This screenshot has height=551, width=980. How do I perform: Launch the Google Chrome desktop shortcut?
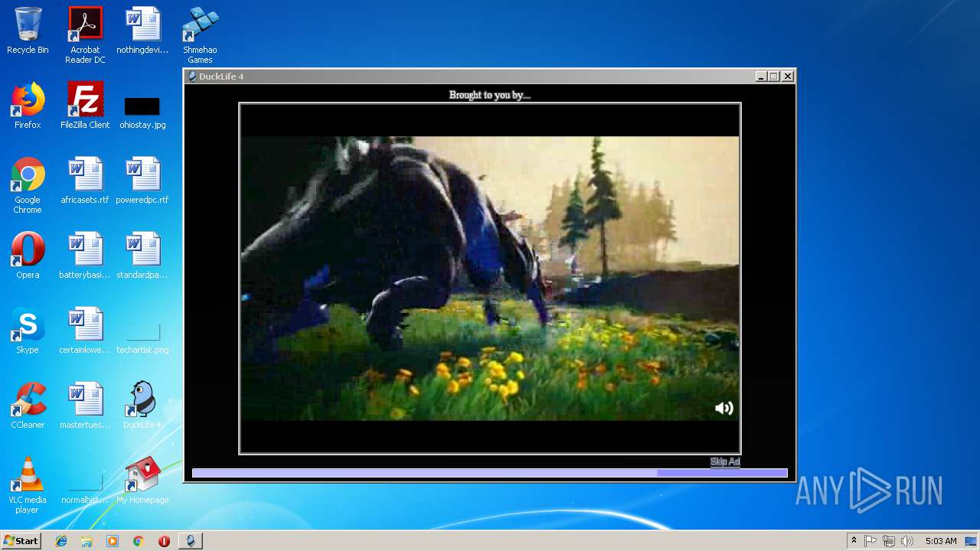coord(28,185)
